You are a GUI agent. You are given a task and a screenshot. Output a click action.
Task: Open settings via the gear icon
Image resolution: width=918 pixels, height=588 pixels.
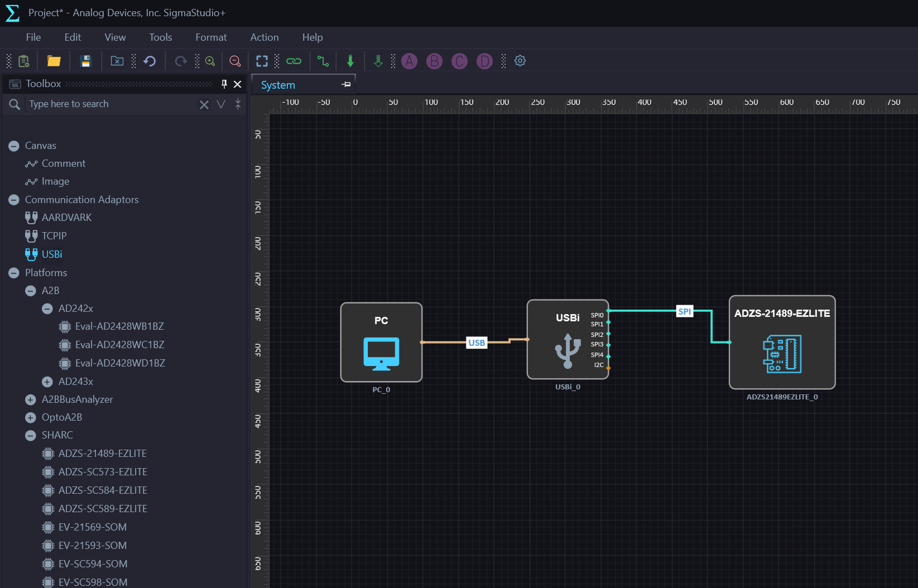click(520, 61)
